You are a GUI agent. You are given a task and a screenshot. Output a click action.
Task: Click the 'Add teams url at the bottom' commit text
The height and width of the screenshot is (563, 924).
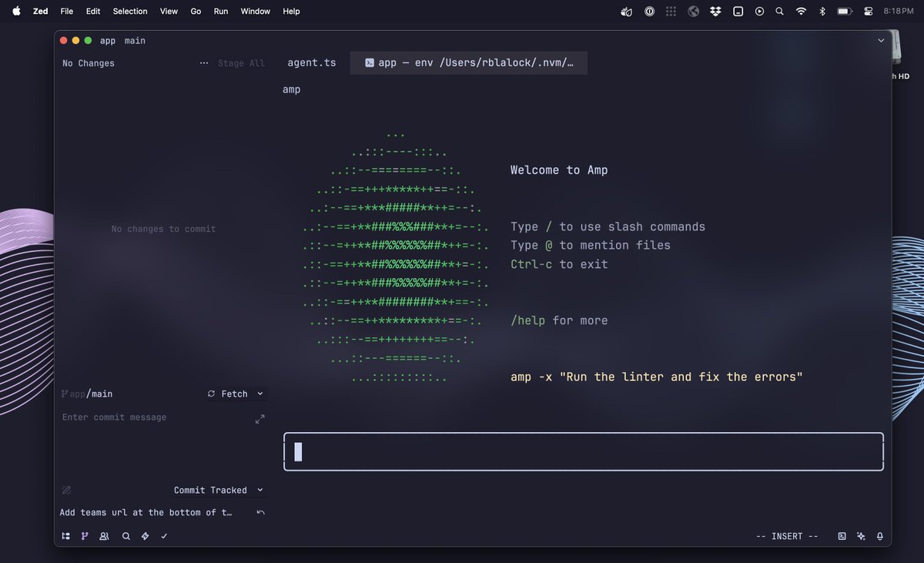point(146,512)
